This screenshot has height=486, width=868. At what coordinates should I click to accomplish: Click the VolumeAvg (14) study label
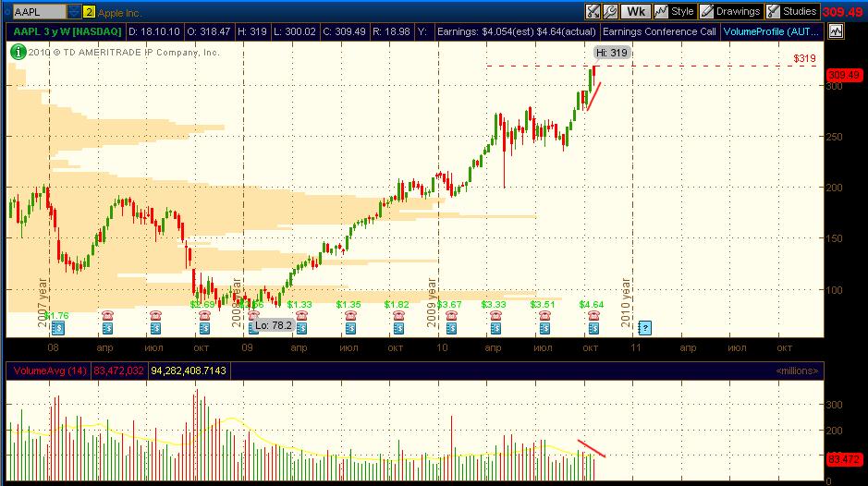click(x=50, y=371)
